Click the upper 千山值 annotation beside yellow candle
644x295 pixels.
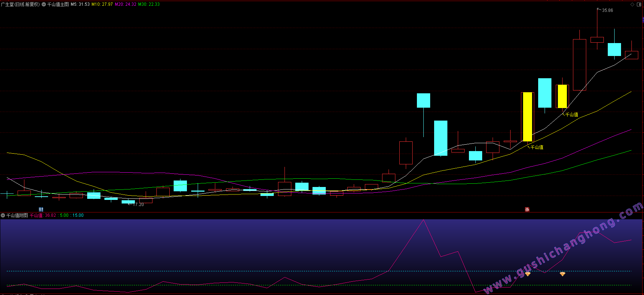(572, 114)
